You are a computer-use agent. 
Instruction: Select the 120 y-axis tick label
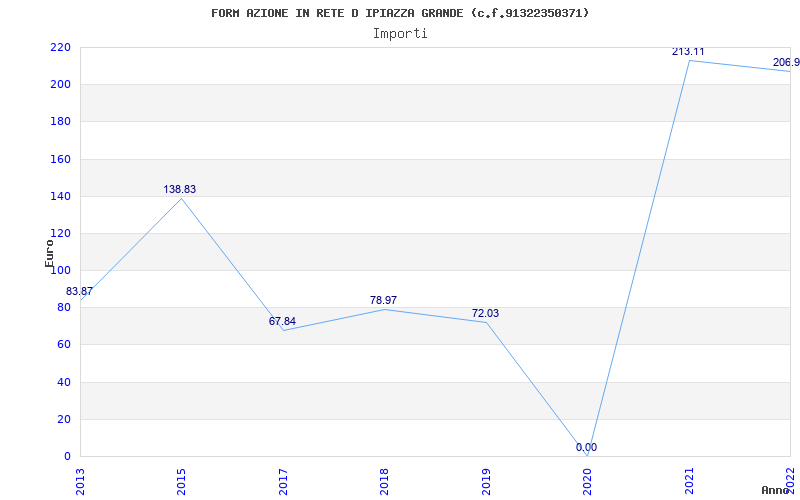pos(60,234)
